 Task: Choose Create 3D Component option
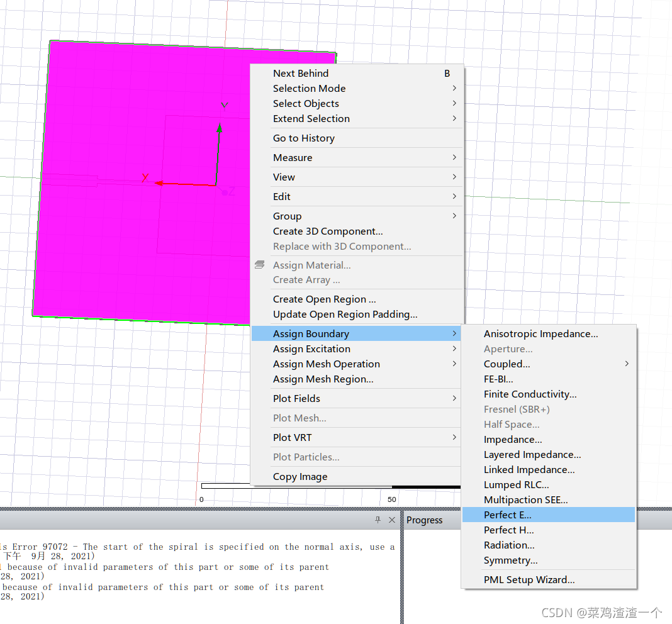coord(357,231)
